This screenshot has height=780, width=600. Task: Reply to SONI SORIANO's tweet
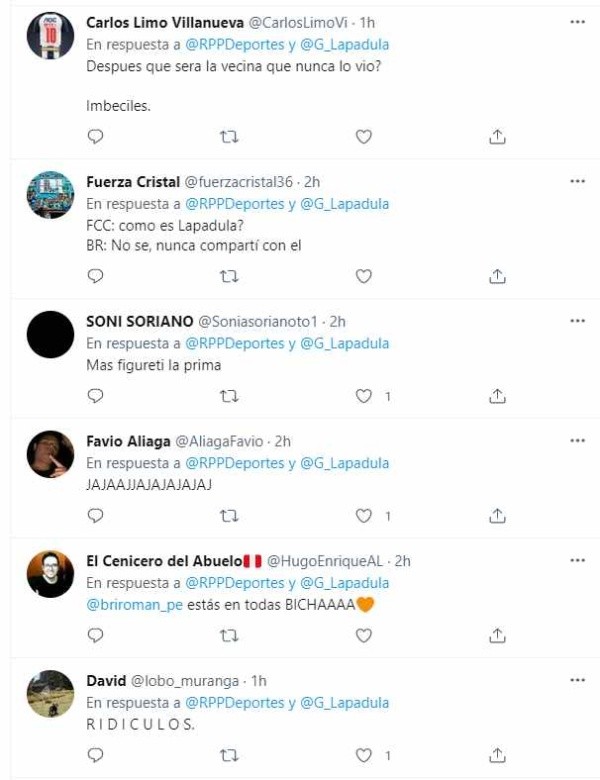(95, 396)
